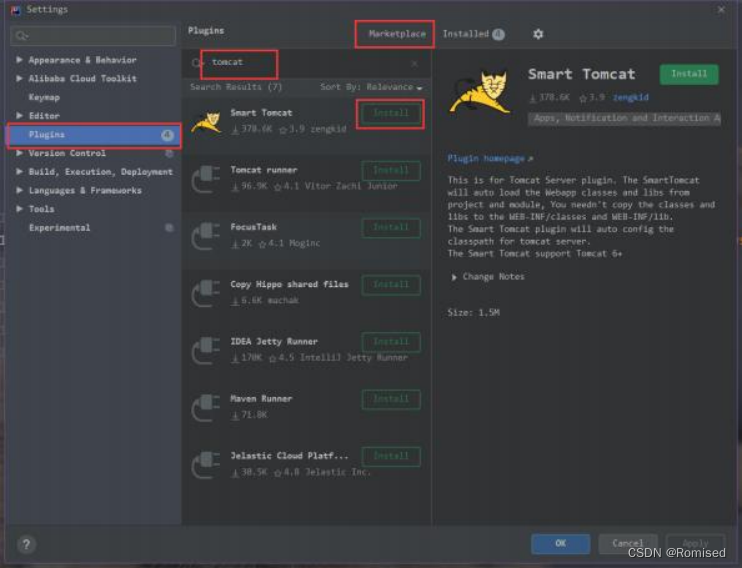Install Smart Tomcat from results list
The image size is (742, 568).
click(x=391, y=113)
